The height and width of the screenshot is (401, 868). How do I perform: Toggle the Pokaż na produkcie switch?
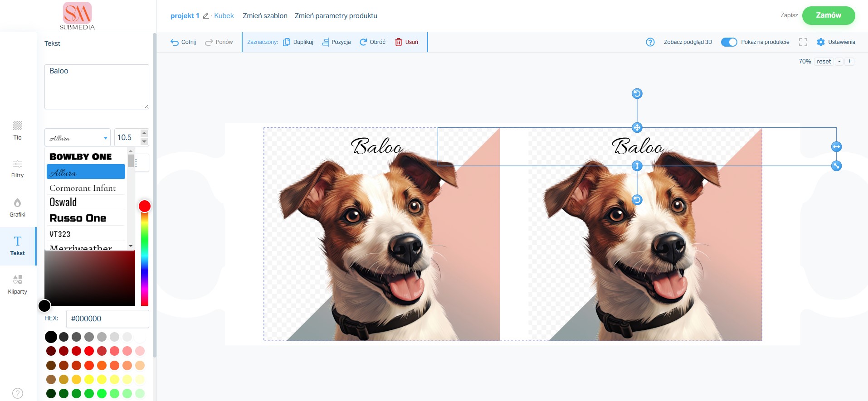point(729,42)
